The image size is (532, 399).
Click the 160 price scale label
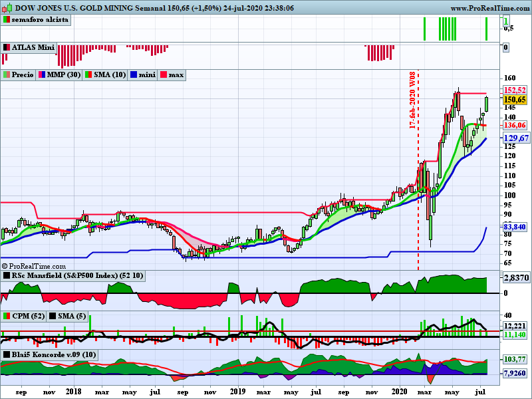click(x=509, y=78)
